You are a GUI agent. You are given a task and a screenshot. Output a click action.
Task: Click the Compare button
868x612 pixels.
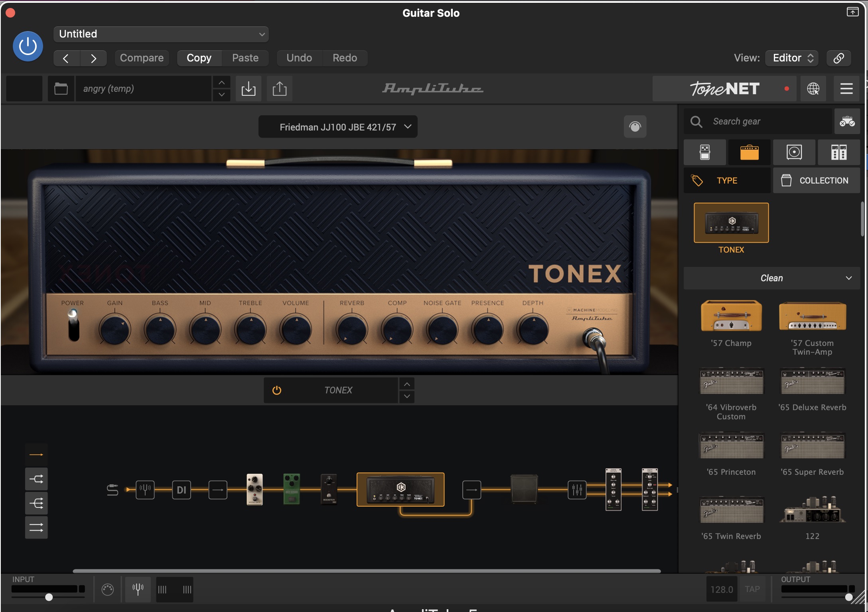coord(142,58)
